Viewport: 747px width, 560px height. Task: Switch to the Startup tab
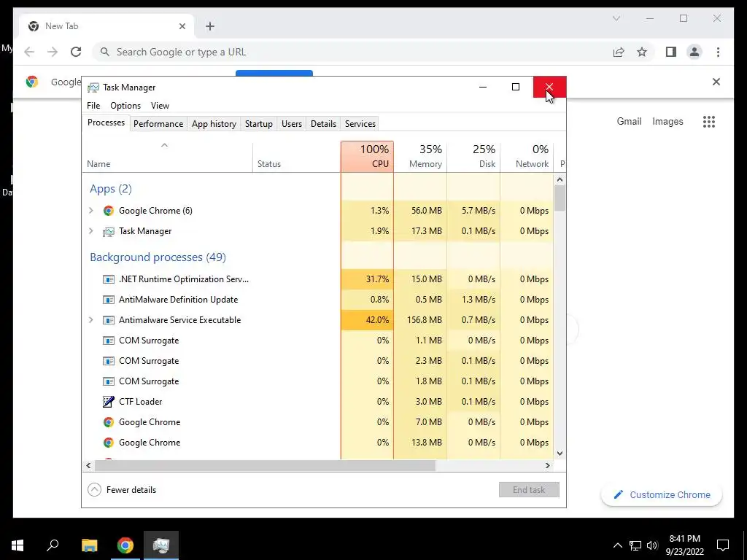pyautogui.click(x=259, y=124)
